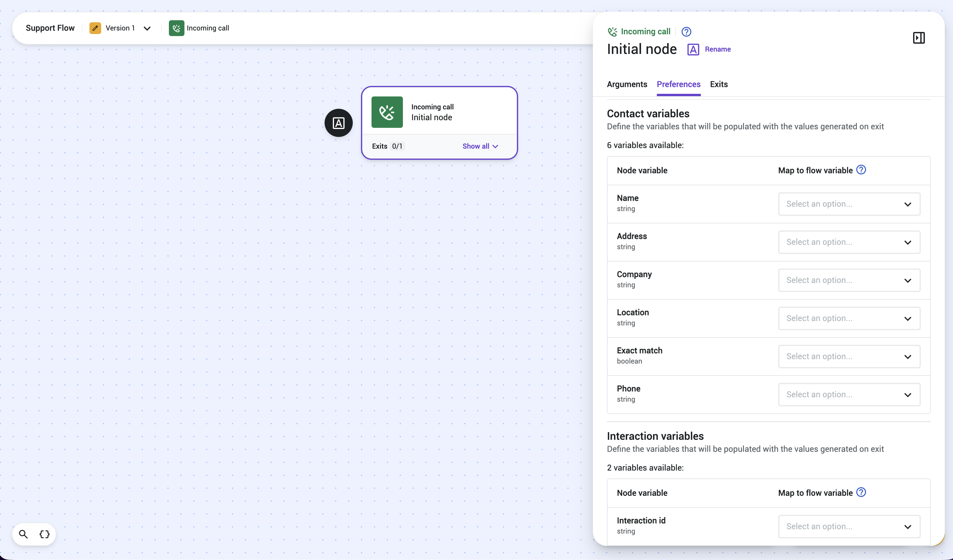Click the Rename link
The height and width of the screenshot is (560, 953).
(x=718, y=50)
